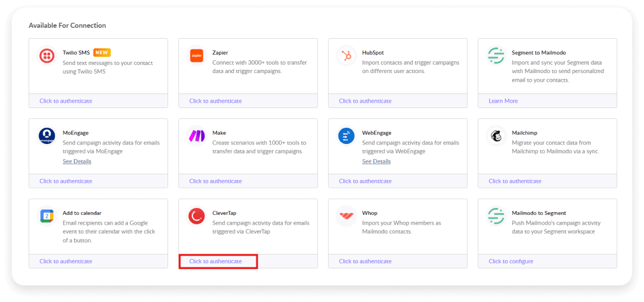Click the Make card title
644x302 pixels.
[x=219, y=133]
